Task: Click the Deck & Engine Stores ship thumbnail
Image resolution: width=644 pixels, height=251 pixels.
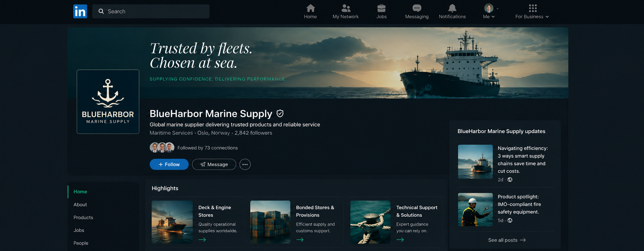Action: (x=172, y=222)
